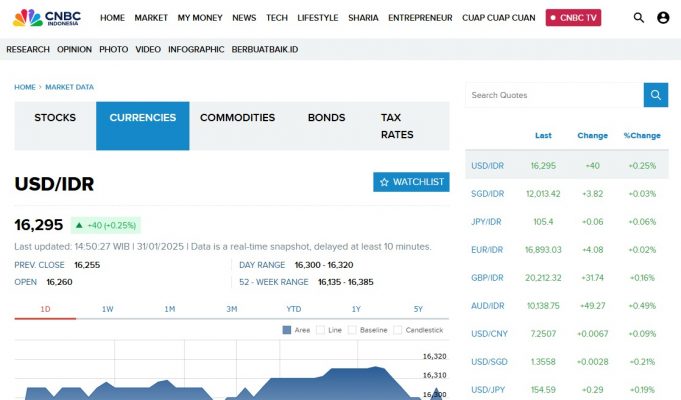Screen dimensions: 681x400
Task: Open the Bonds tab
Action: (326, 118)
